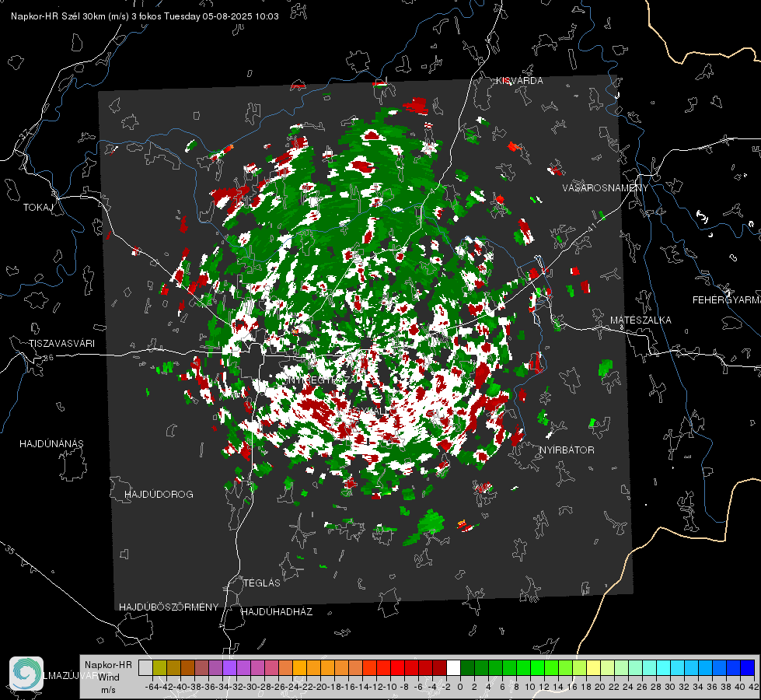
Task: Select the NYÍRBÁTOR label
Action: [x=567, y=450]
